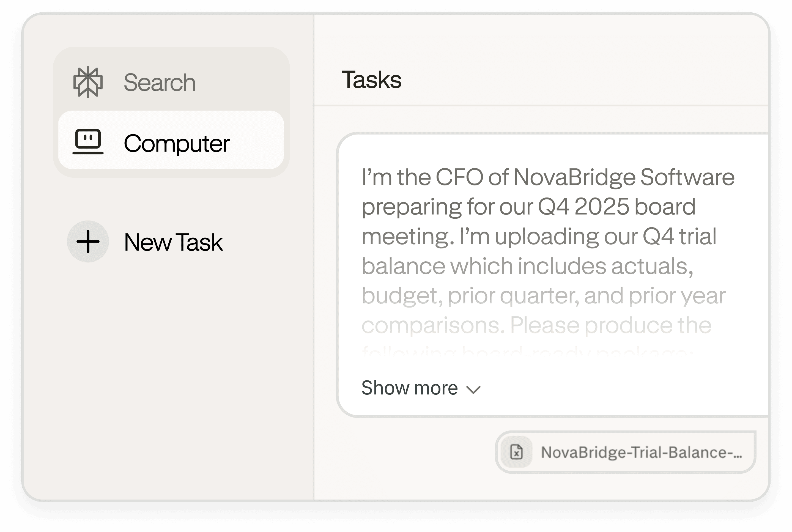Click the line "budget, prior quarter, and prior year"
The width and height of the screenshot is (792, 532).
coord(543,295)
